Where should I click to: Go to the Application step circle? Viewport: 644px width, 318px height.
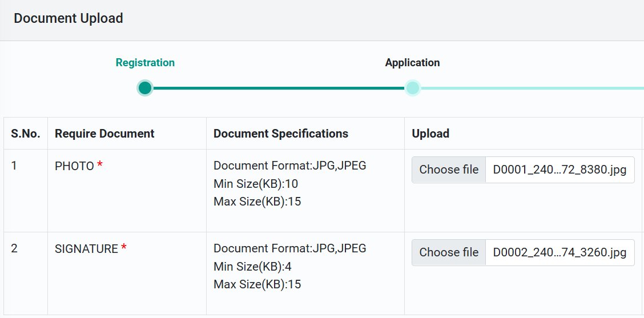point(412,88)
